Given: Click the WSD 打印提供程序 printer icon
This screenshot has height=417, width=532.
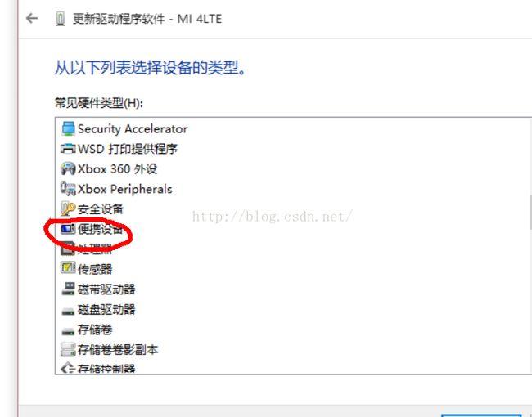Looking at the screenshot, I should click(x=68, y=149).
